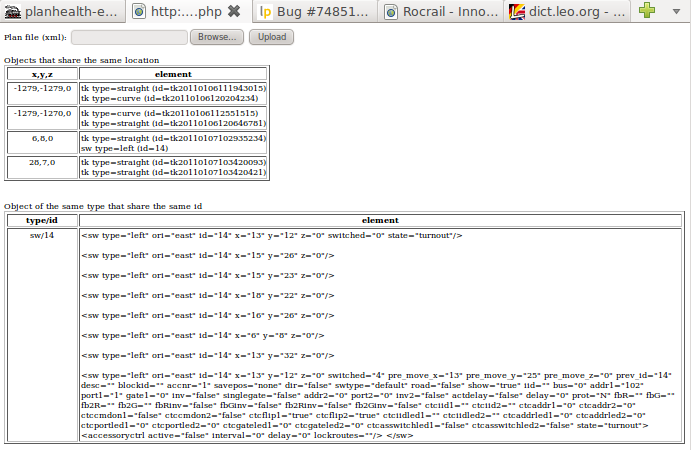Viewport: 691px width, 450px height.
Task: Close the active http php tab
Action: pyautogui.click(x=233, y=12)
